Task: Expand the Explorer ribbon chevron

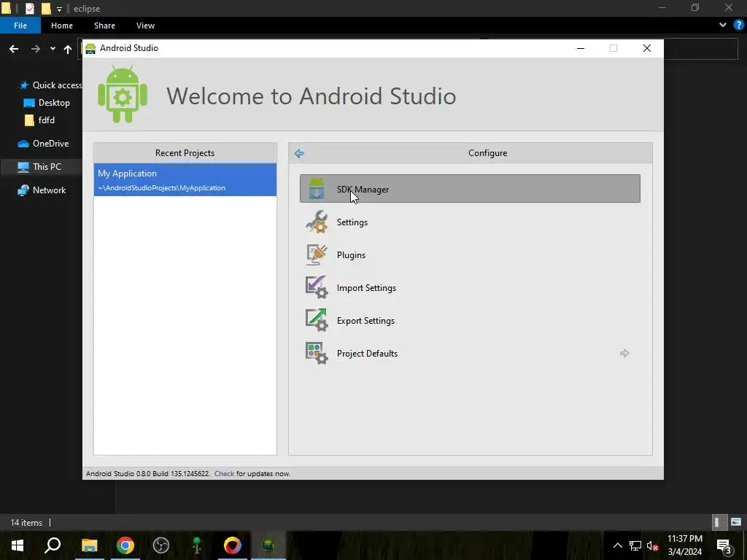Action: coord(723,26)
